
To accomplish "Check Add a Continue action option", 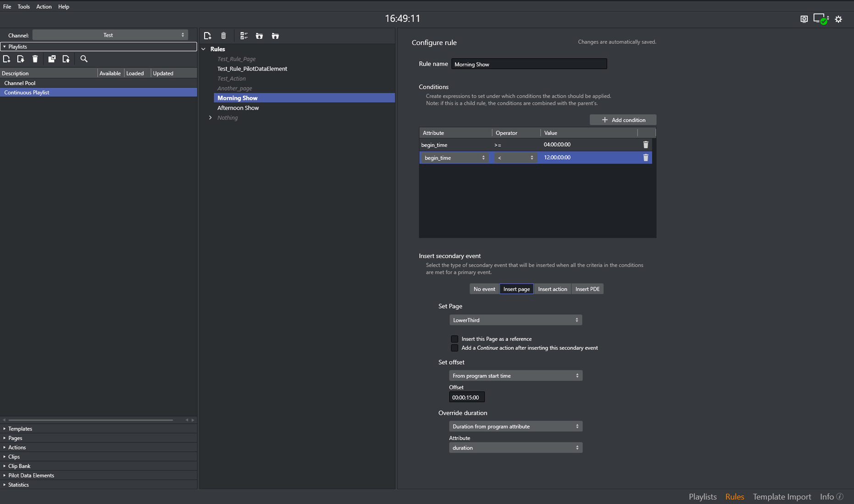I will 455,348.
